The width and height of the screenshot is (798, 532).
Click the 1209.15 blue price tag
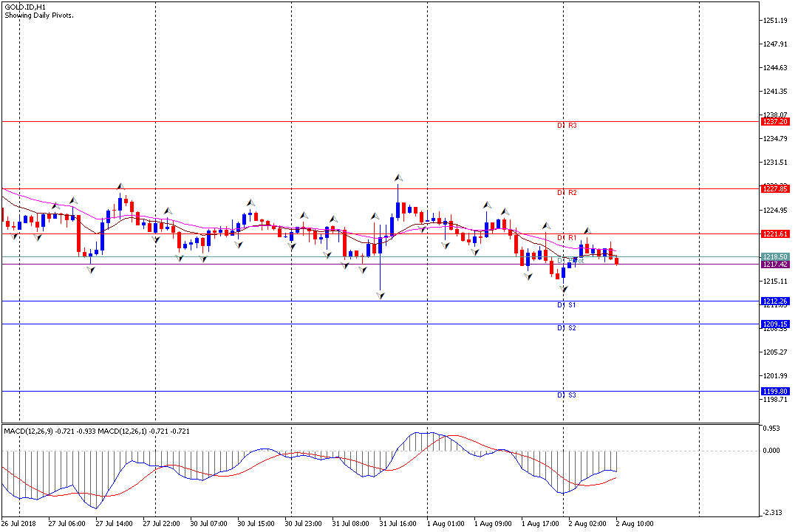[775, 324]
